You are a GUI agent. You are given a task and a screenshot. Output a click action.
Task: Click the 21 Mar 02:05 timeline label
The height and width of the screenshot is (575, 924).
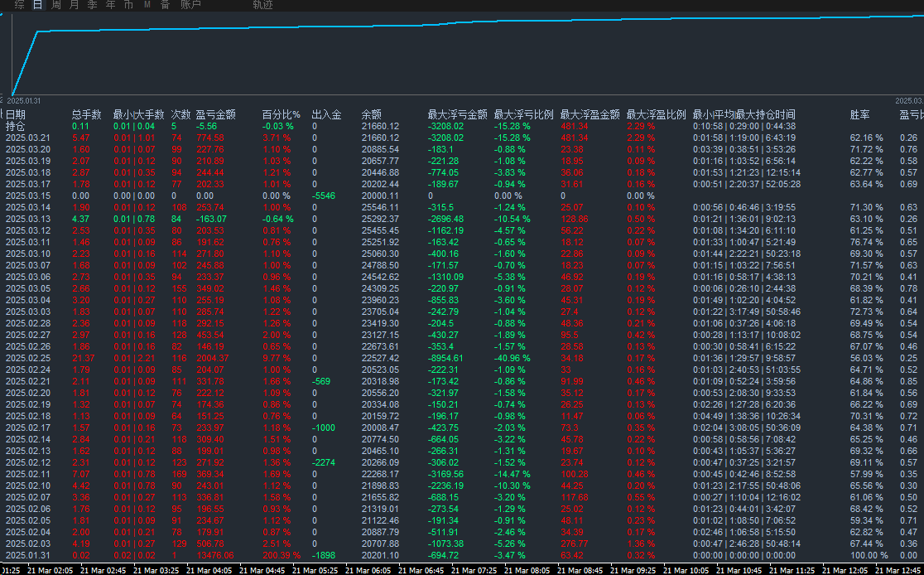click(50, 570)
